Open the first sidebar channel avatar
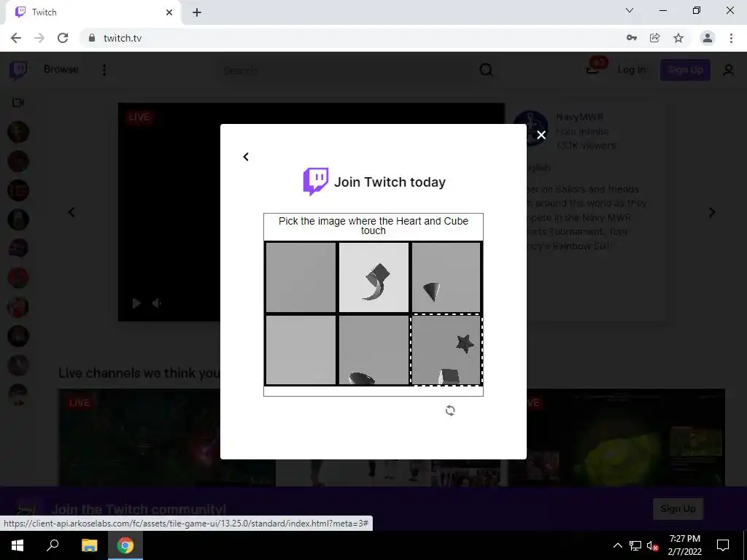The width and height of the screenshot is (747, 560). [18, 132]
